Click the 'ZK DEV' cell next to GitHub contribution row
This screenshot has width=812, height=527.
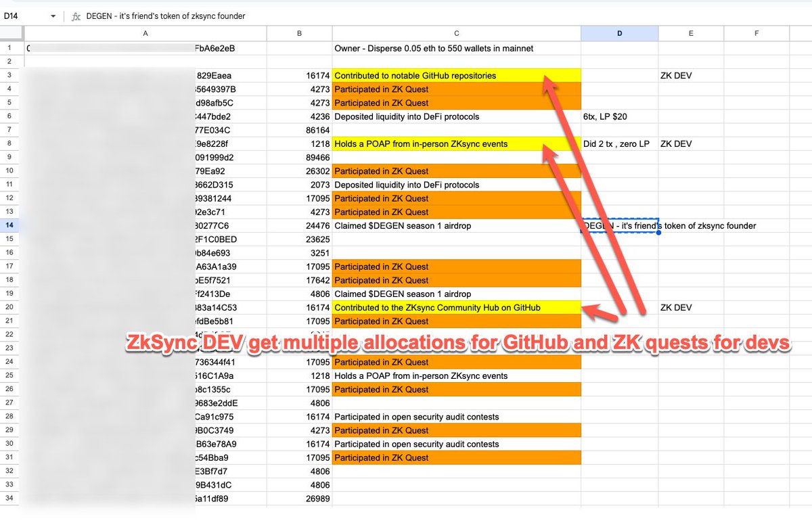690,75
